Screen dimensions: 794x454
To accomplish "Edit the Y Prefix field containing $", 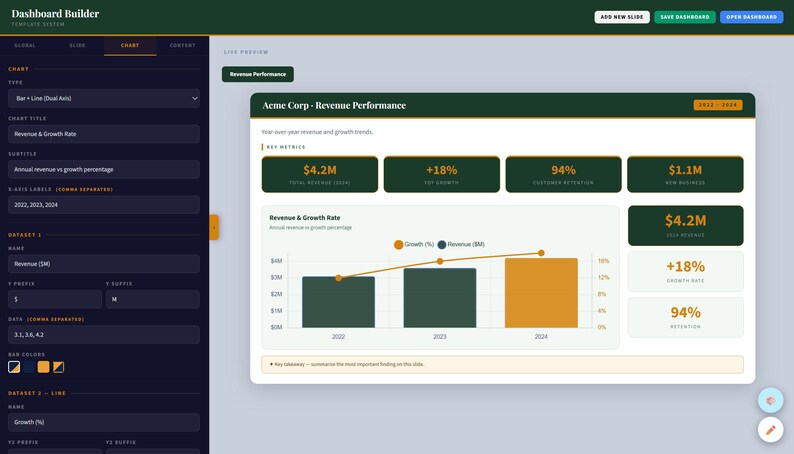I will [55, 299].
